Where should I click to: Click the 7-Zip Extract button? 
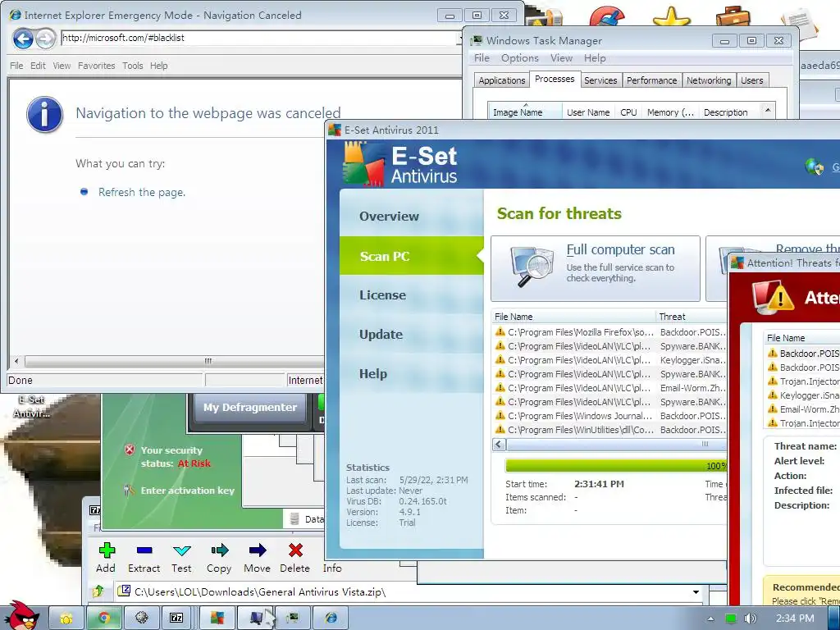click(x=144, y=558)
